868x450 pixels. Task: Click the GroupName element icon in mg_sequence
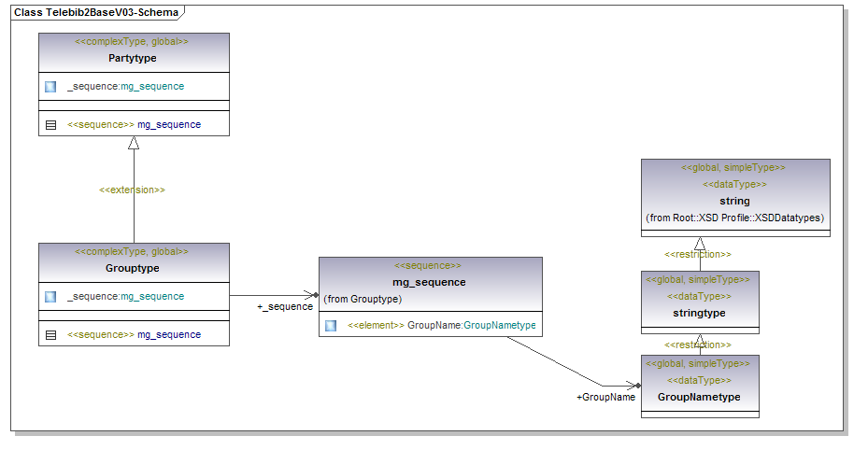point(331,326)
